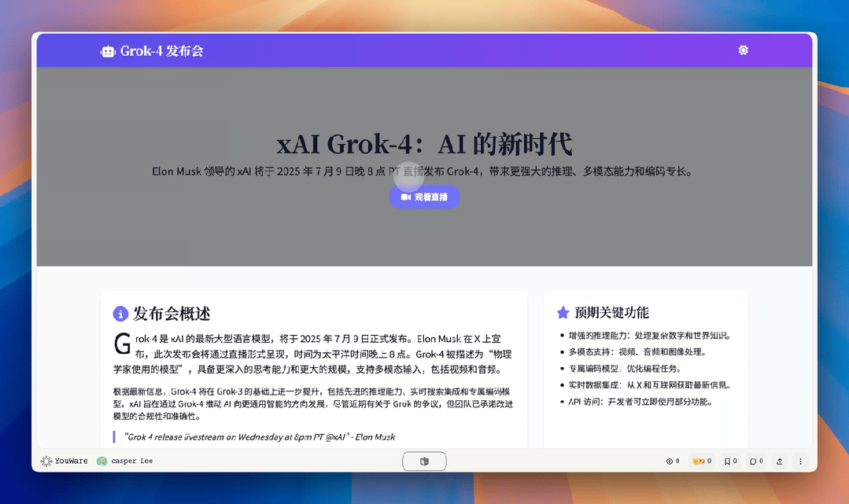This screenshot has width=849, height=504.
Task: Click the star icon beside 预期关键功能
Action: click(x=563, y=312)
